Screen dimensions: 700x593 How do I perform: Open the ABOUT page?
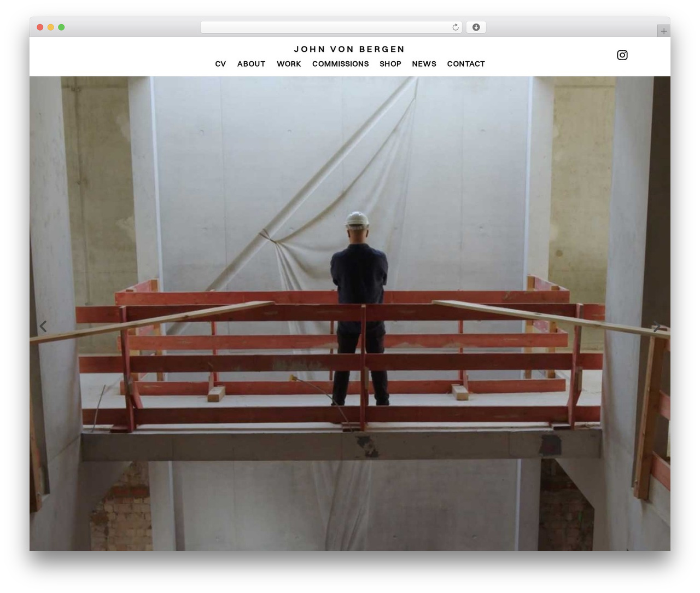click(x=251, y=64)
